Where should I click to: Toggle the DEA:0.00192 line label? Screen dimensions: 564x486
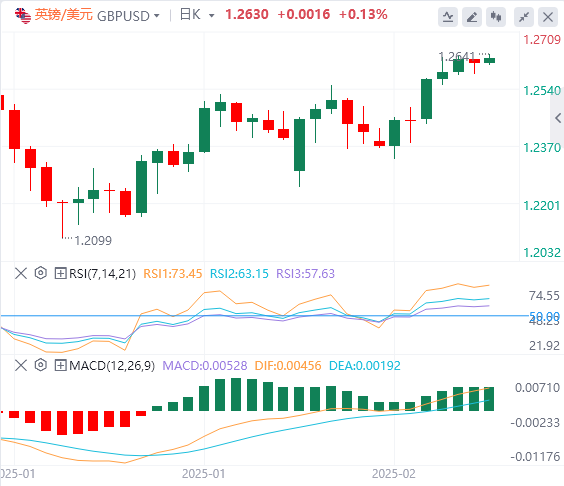tap(364, 366)
